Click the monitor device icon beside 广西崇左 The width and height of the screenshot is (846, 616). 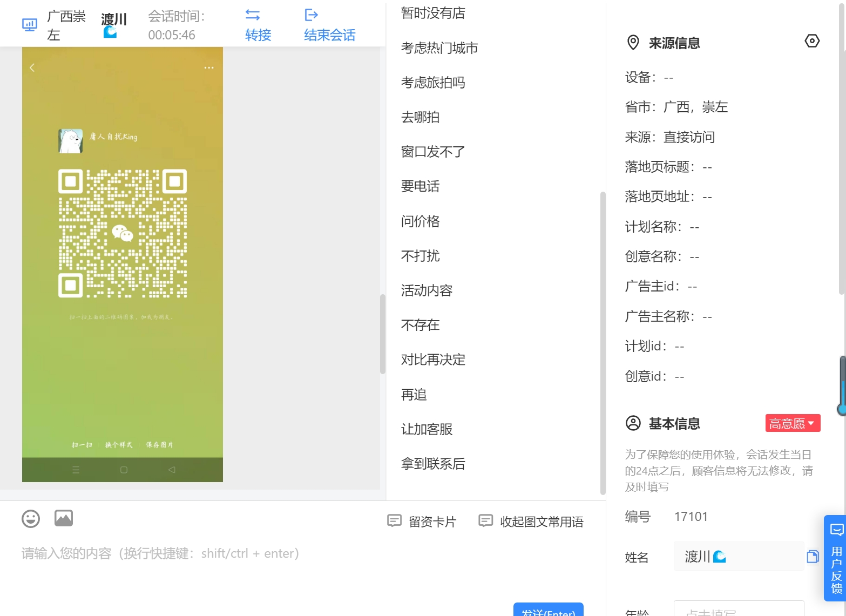[x=30, y=25]
